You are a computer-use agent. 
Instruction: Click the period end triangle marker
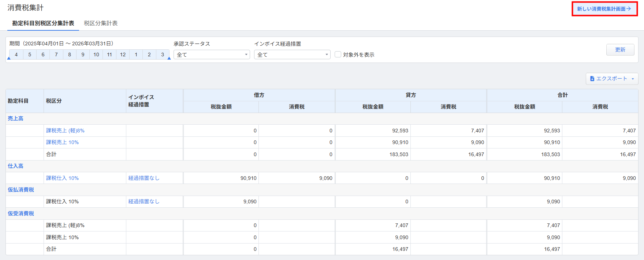tap(169, 58)
